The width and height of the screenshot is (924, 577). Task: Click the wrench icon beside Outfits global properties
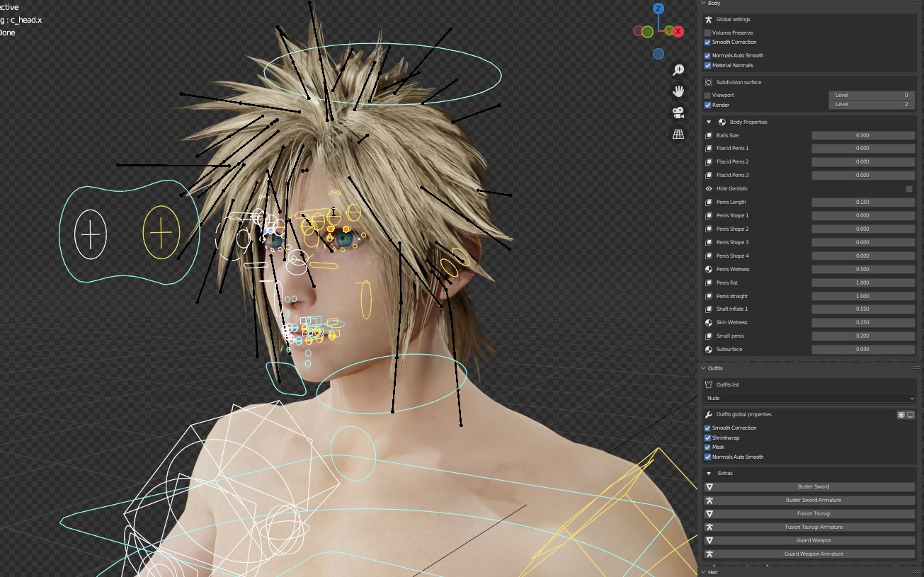click(708, 414)
